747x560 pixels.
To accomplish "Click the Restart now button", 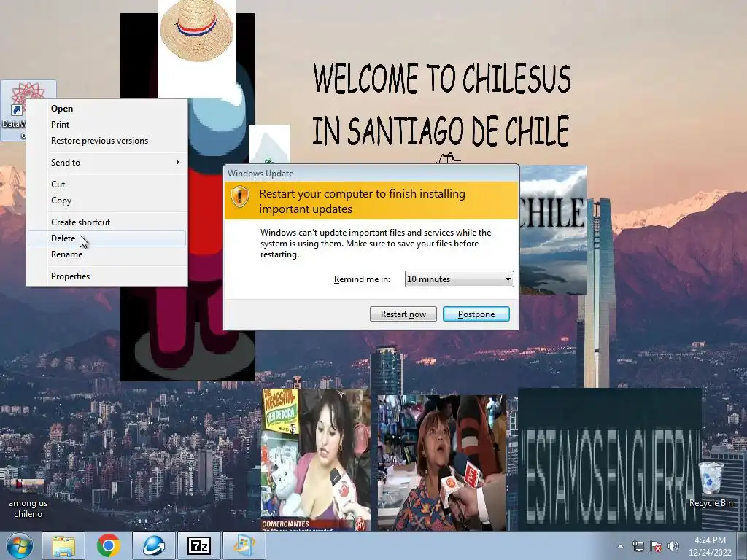I will (x=403, y=314).
